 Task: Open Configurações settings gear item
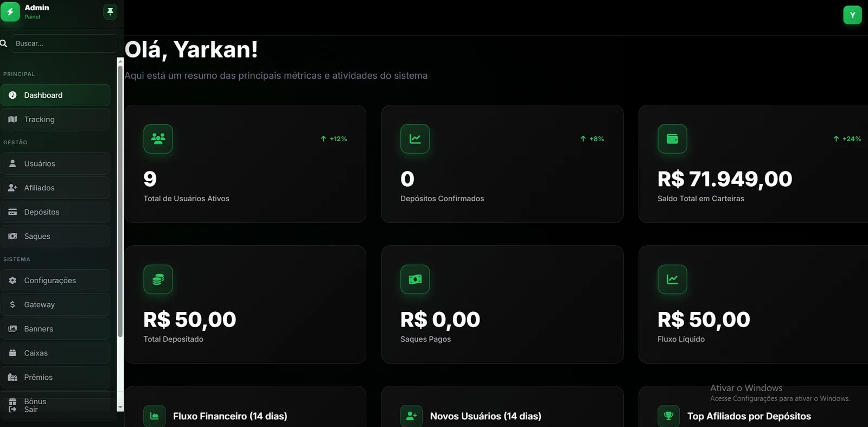[x=55, y=281]
